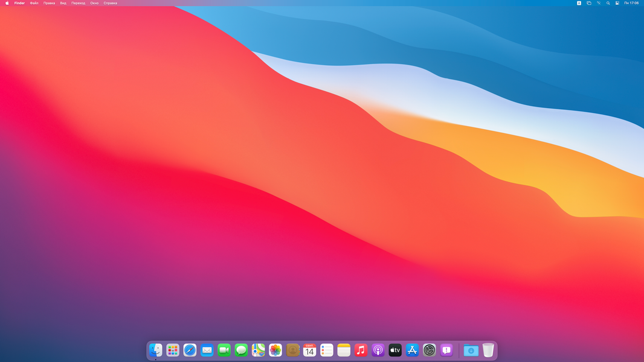Open the Вид menu
This screenshot has width=644, height=362.
(x=63, y=3)
